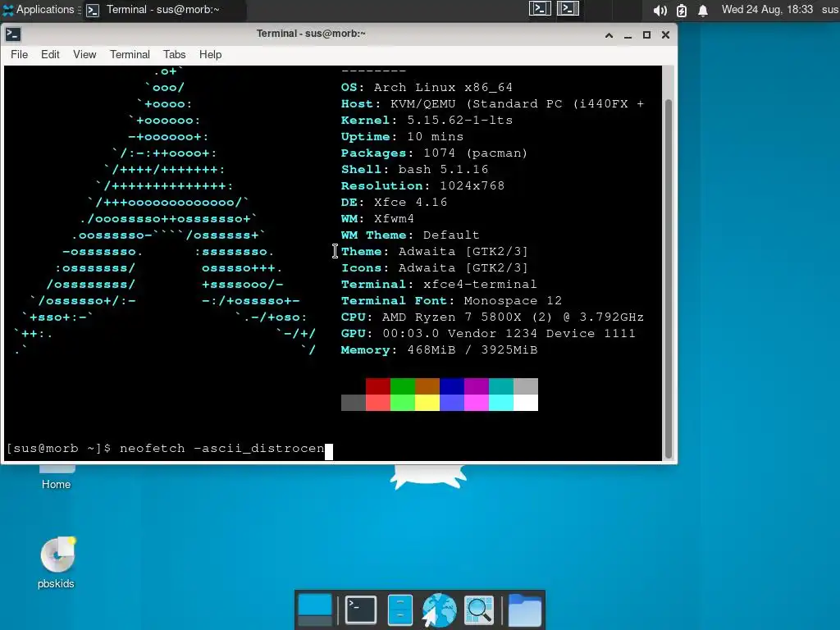
Task: Click the 'Shell: bash 5.1.16' line
Action: click(x=414, y=169)
